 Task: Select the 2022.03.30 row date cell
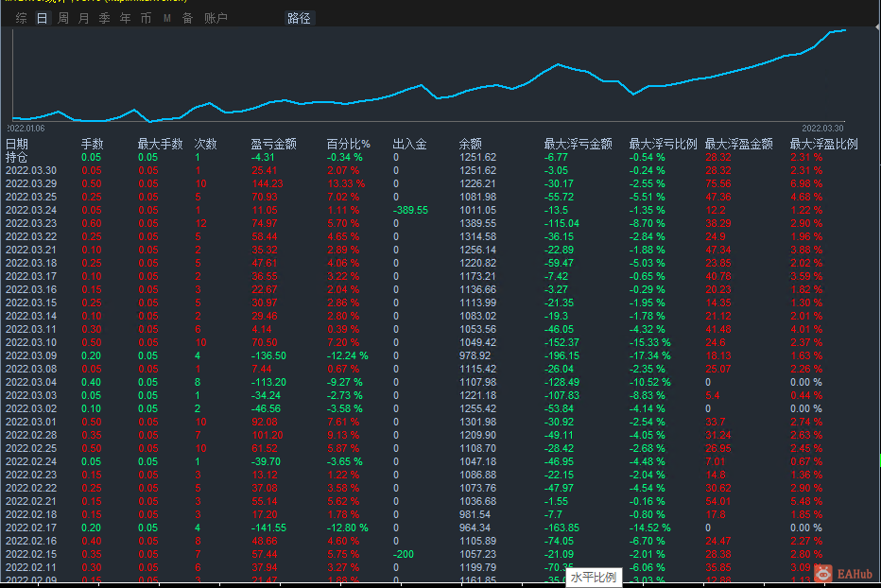tap(31, 170)
